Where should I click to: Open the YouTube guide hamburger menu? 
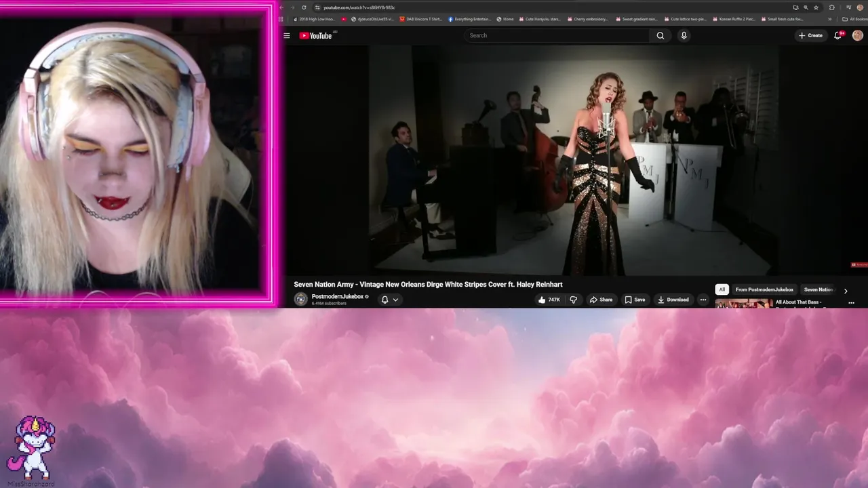click(x=287, y=36)
